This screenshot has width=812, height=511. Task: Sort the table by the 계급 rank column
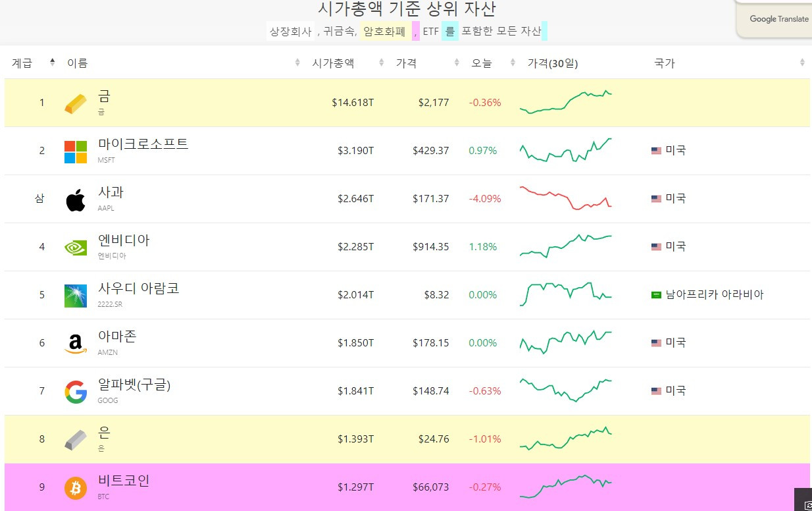click(x=33, y=63)
